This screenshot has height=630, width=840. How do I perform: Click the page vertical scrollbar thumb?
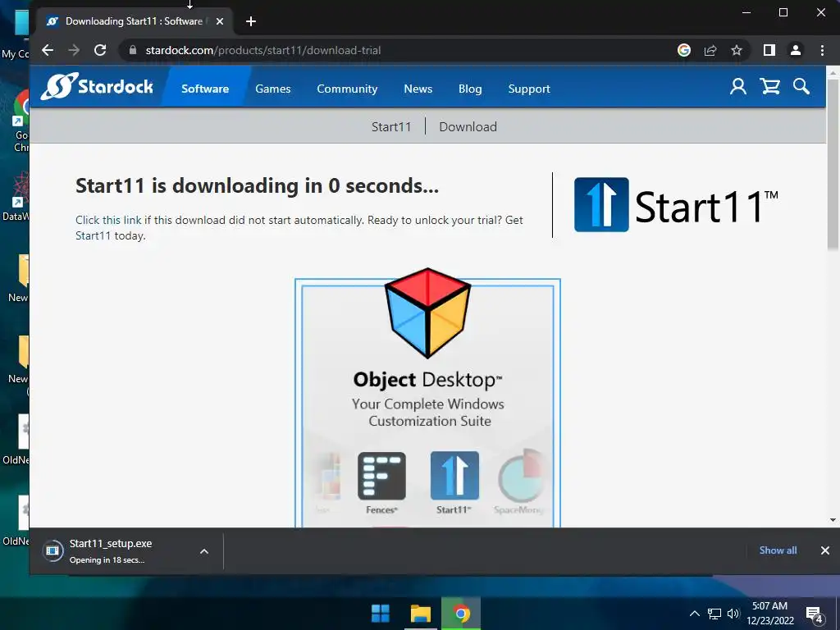click(x=833, y=166)
